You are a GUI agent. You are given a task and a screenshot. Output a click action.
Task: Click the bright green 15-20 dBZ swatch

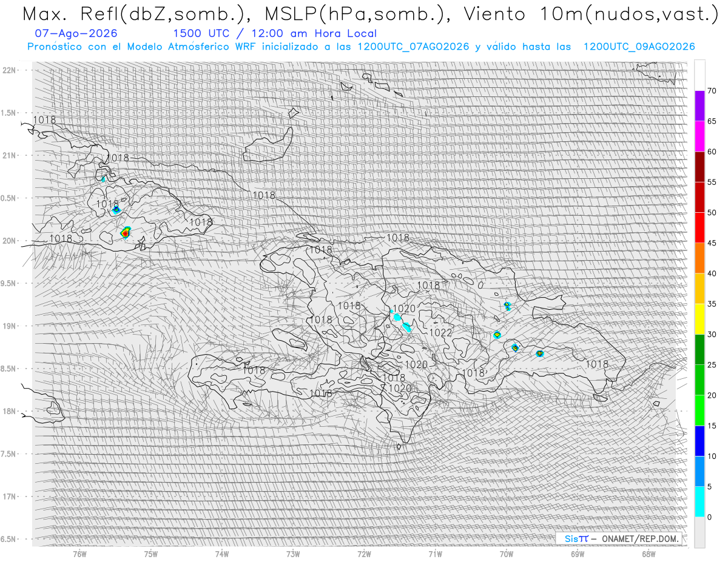click(699, 410)
